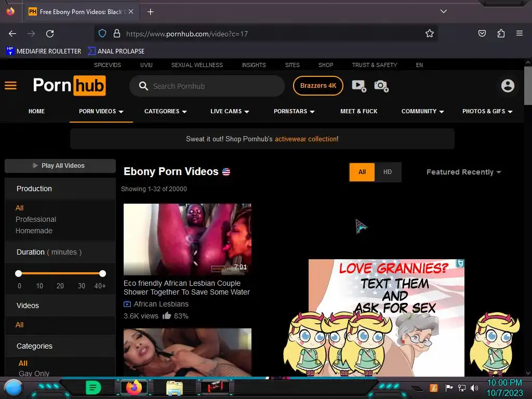Viewport: 532px width, 399px height.
Task: Open TRUST & SAFETY in the top bar
Action: [375, 65]
